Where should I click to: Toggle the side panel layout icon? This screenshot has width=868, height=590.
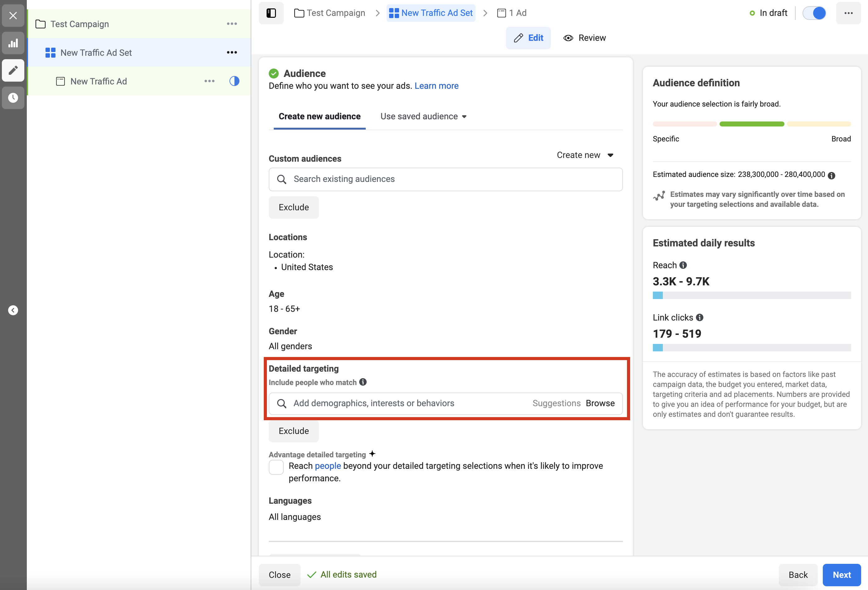[271, 13]
